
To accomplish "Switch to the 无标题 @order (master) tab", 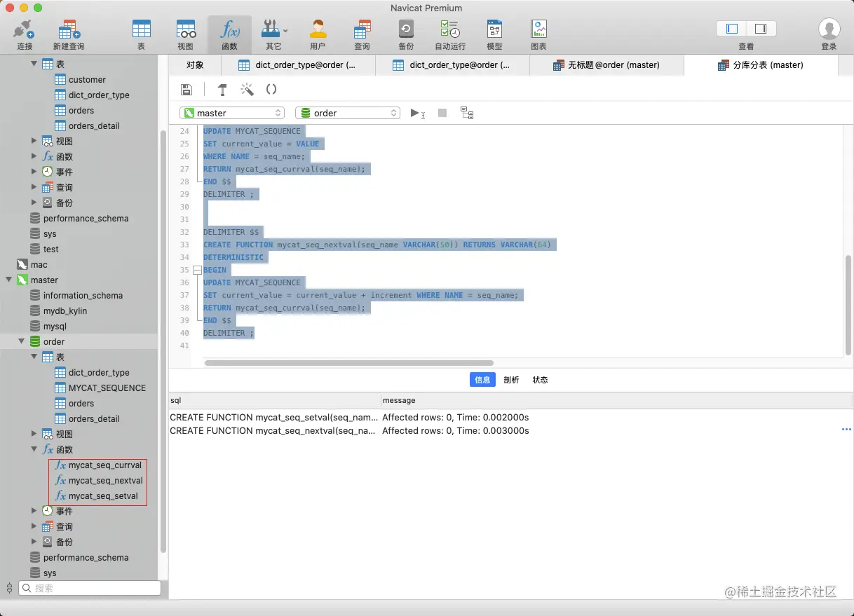I will point(606,64).
